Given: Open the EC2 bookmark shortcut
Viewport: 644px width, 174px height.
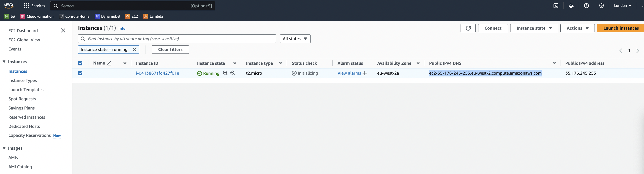Looking at the screenshot, I should pos(132,16).
